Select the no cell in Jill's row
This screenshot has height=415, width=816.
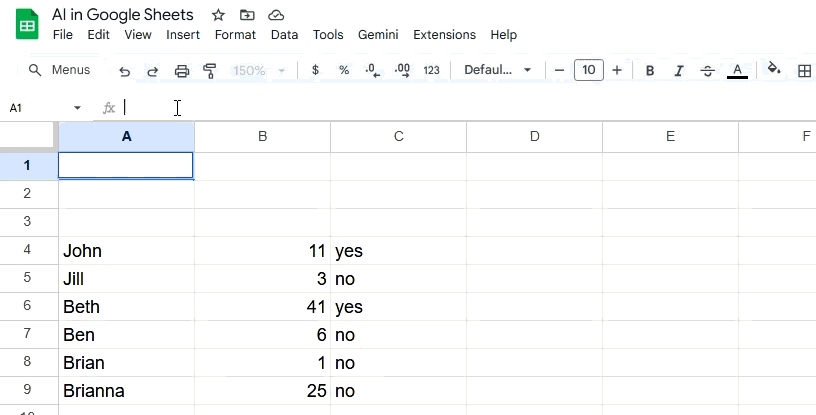coord(399,279)
